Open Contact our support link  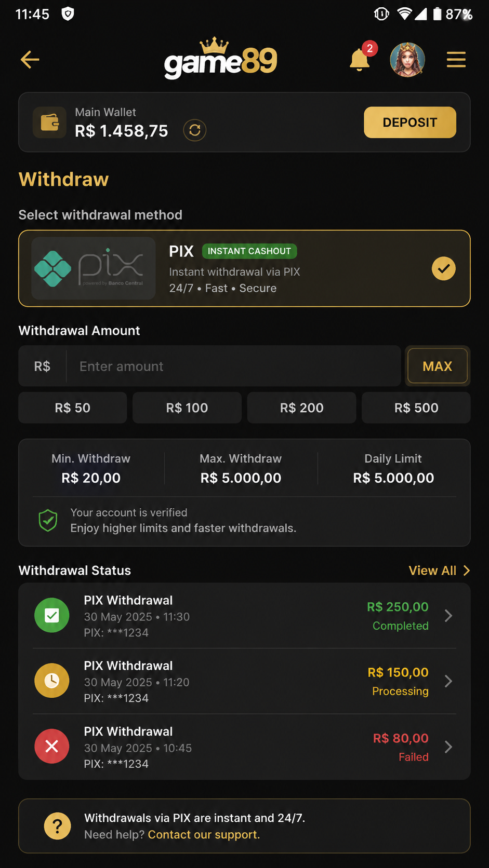point(204,835)
